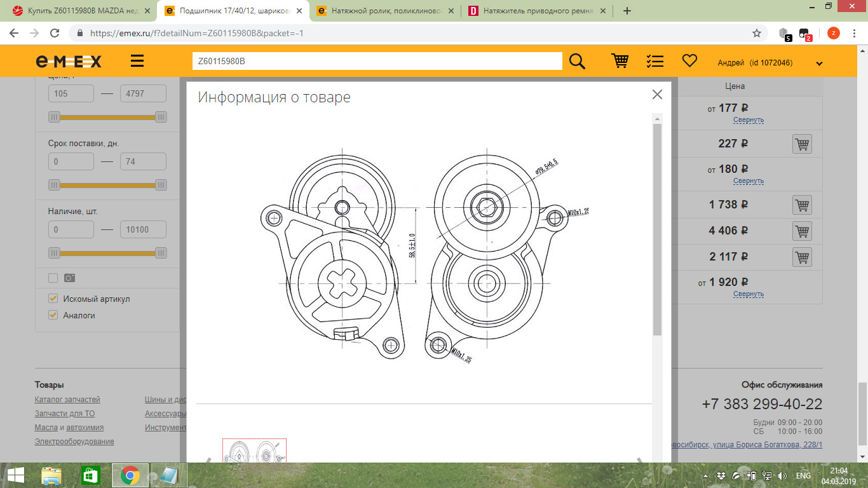Switch to Натяжитель приводного ремня tab
This screenshot has width=868, height=488.
click(537, 11)
